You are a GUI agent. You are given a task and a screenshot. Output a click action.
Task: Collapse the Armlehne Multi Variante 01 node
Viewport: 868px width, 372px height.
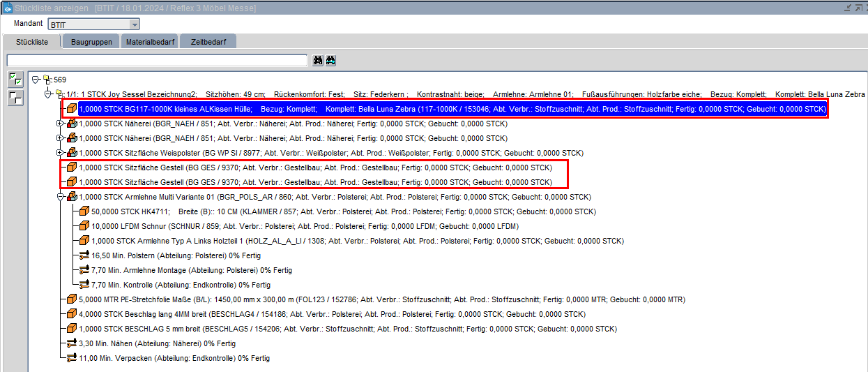tap(60, 197)
